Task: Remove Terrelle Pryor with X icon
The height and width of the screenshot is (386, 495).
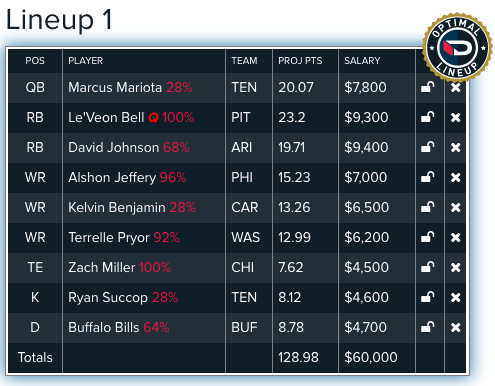Action: 455,238
